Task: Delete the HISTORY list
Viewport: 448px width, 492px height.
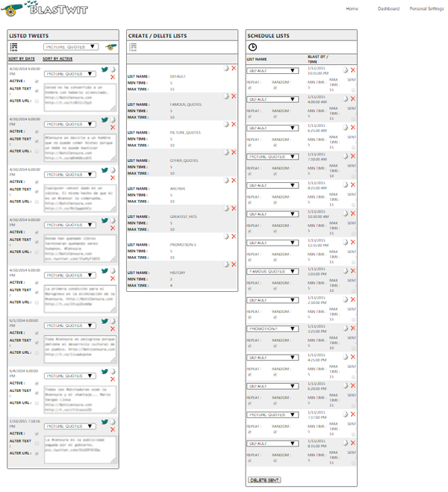Action: point(234,264)
